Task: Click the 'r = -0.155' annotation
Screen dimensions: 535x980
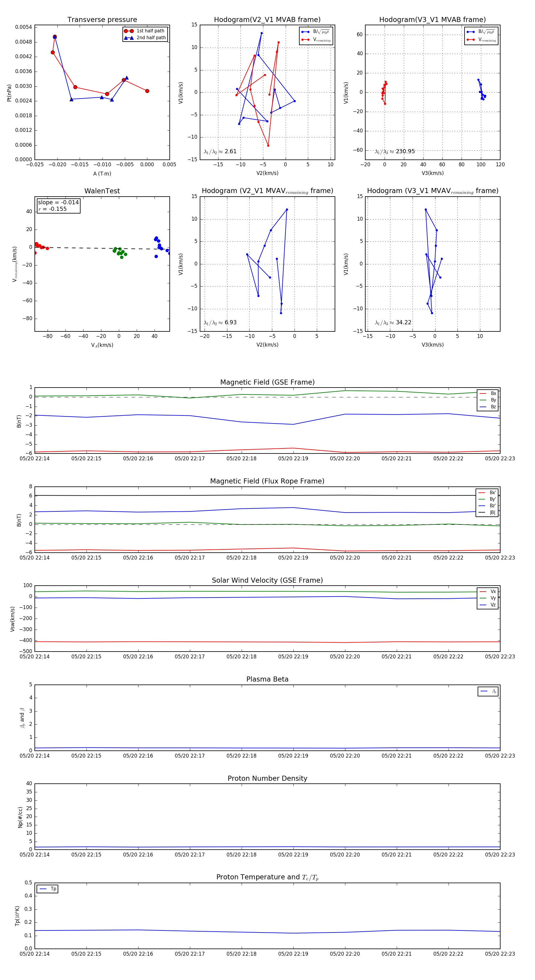Action: [52, 209]
